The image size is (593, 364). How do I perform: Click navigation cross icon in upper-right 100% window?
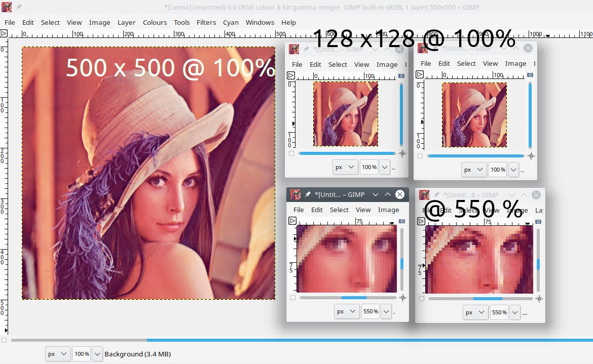click(531, 156)
